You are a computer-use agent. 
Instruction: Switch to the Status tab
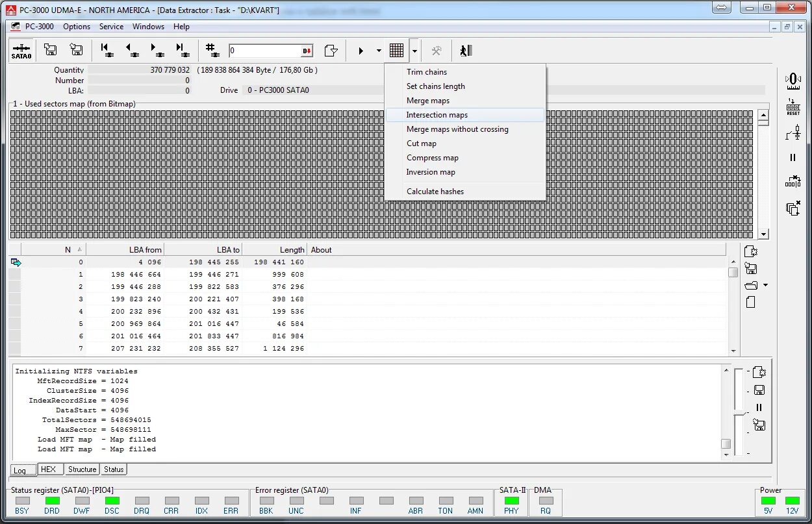(114, 469)
